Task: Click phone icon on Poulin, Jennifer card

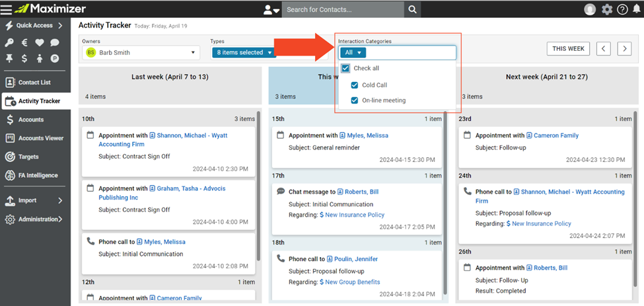Action: tap(281, 258)
